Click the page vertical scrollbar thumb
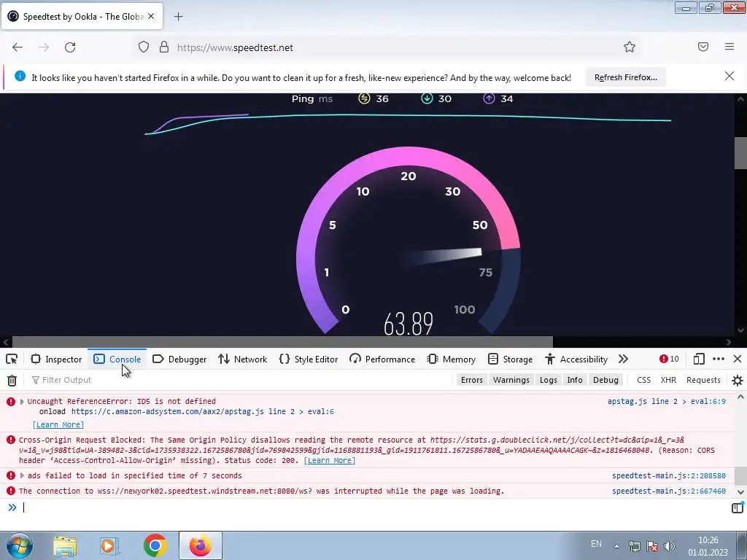Screen dimensions: 747x560 (x=740, y=153)
